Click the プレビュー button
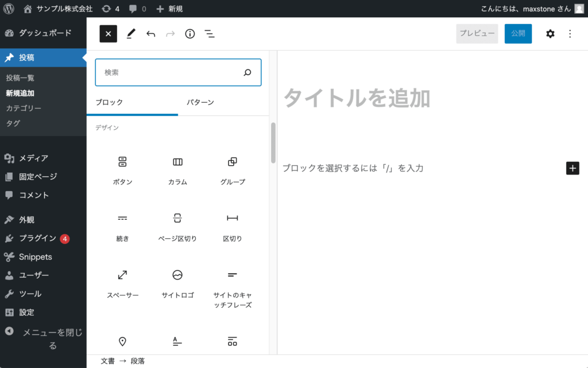Screen dimensions: 588x368 point(477,33)
